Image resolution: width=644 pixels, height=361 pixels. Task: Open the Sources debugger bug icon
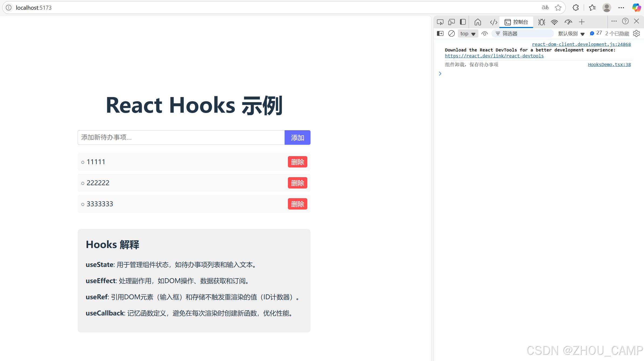(541, 22)
